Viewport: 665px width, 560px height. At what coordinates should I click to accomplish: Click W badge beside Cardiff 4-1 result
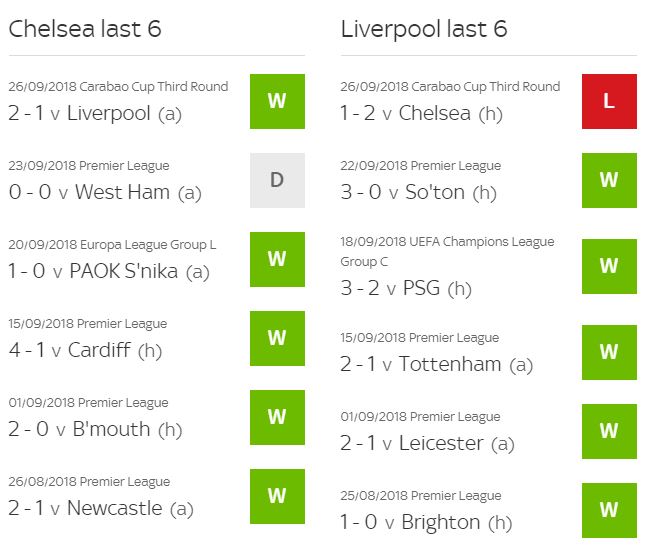pos(277,338)
